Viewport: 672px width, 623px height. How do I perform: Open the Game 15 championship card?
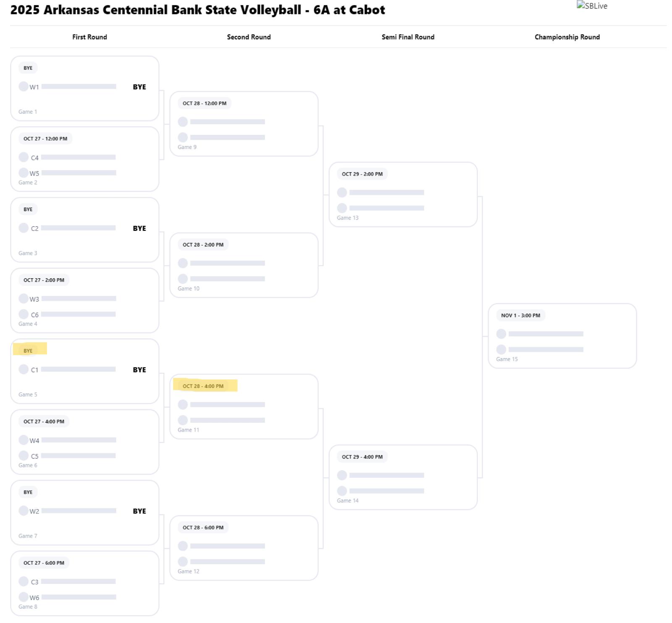pyautogui.click(x=562, y=336)
